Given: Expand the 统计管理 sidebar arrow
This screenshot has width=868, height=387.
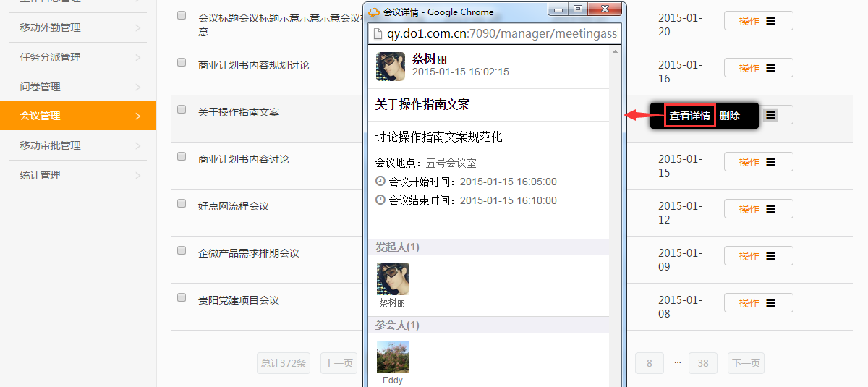Looking at the screenshot, I should pos(138,175).
